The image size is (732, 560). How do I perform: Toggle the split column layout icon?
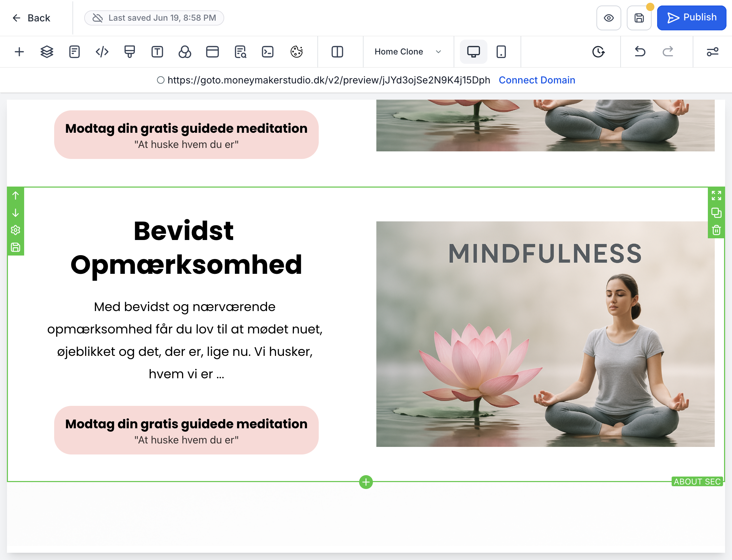(x=337, y=52)
